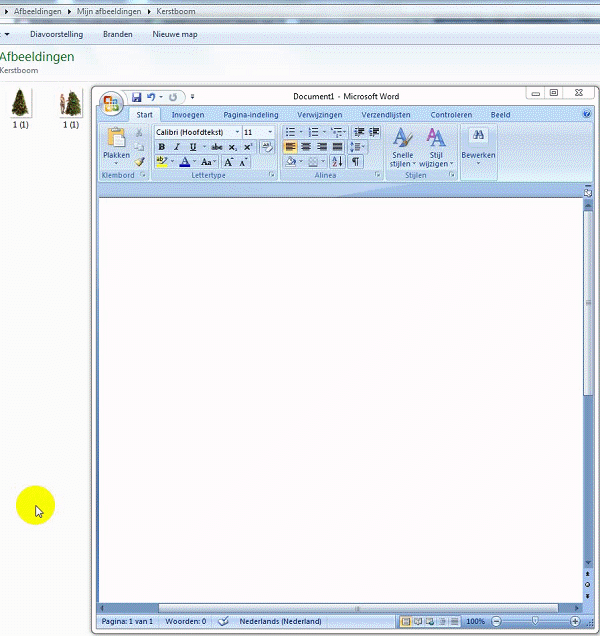This screenshot has height=636, width=600.
Task: Click Diavoorstelling in the Explorer toolbar
Action: click(x=56, y=34)
